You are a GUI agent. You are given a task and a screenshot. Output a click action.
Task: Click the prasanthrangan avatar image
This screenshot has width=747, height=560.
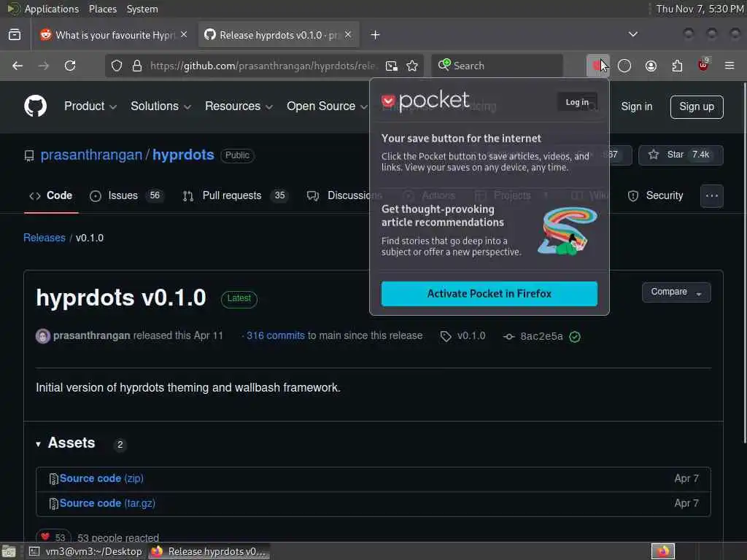[x=43, y=336]
